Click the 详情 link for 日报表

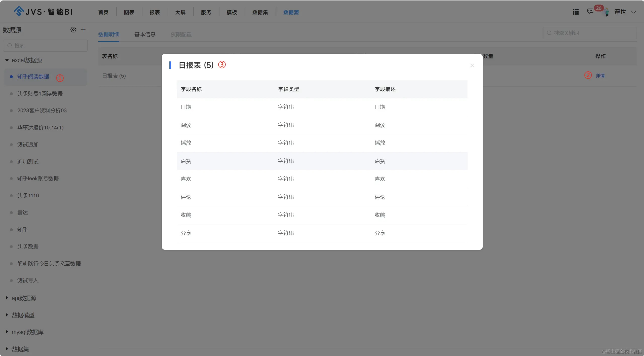coord(600,76)
